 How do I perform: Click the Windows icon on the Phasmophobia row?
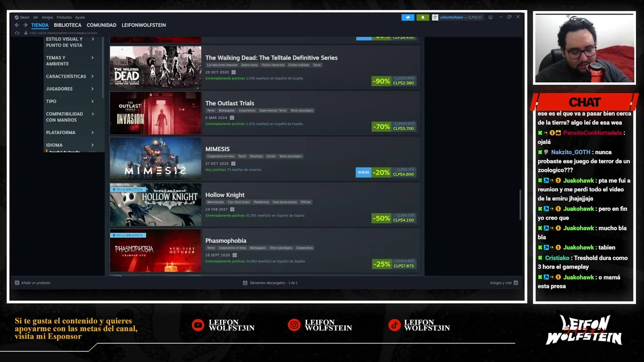234,255
